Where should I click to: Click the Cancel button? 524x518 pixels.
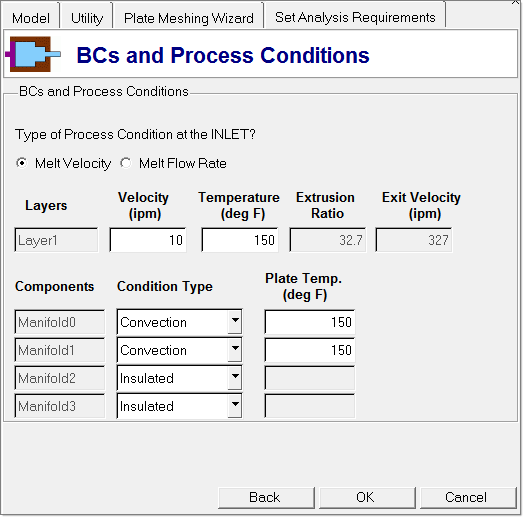(x=468, y=498)
